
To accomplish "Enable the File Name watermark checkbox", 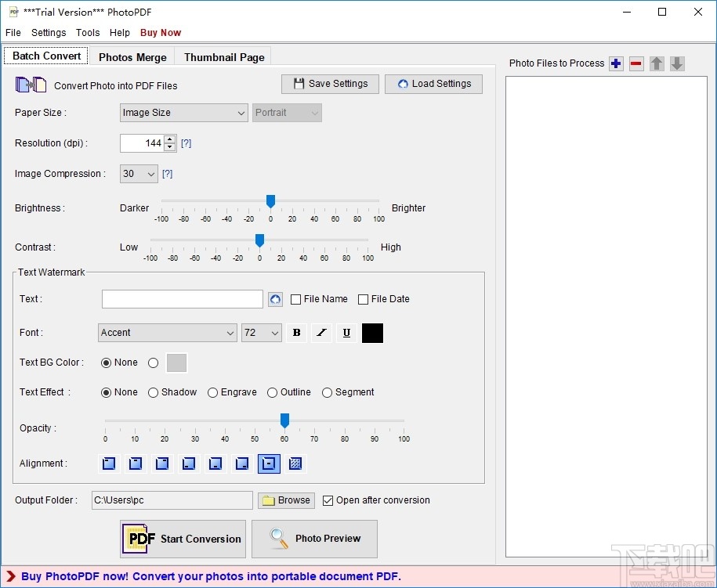I will (295, 299).
